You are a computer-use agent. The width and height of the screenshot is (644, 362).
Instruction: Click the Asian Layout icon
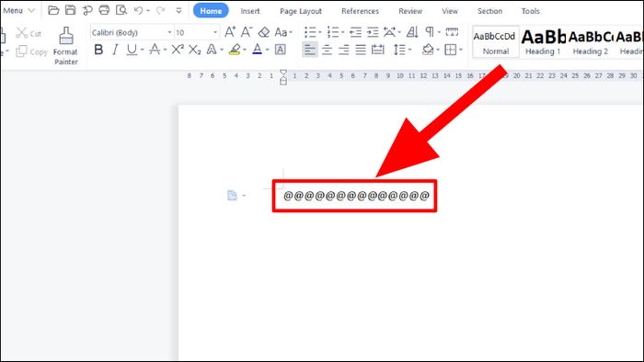389,32
